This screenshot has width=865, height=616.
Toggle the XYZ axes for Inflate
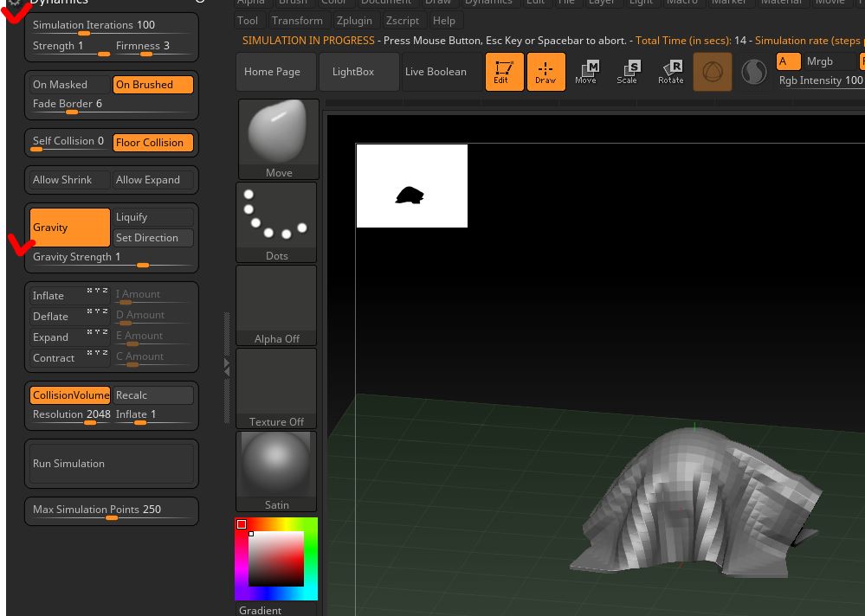click(x=97, y=291)
